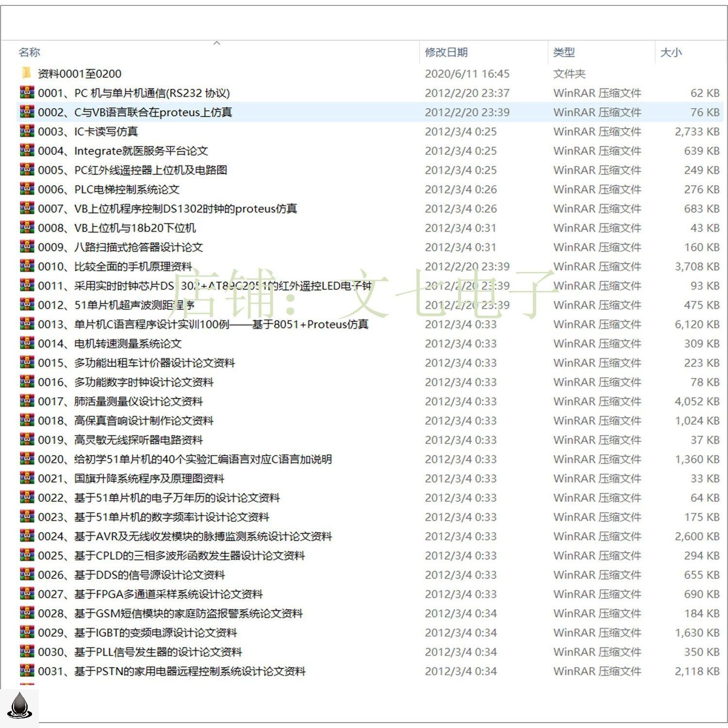Viewport: 728px width, 728px height.
Task: Select file name 0025 基于CPLD的三相多波形函数发生器
Action: click(171, 556)
